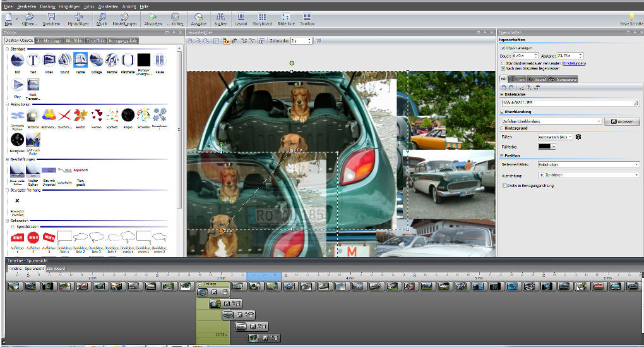Image resolution: width=644 pixels, height=347 pixels.
Task: Choose the Collage object icon
Action: point(97,61)
